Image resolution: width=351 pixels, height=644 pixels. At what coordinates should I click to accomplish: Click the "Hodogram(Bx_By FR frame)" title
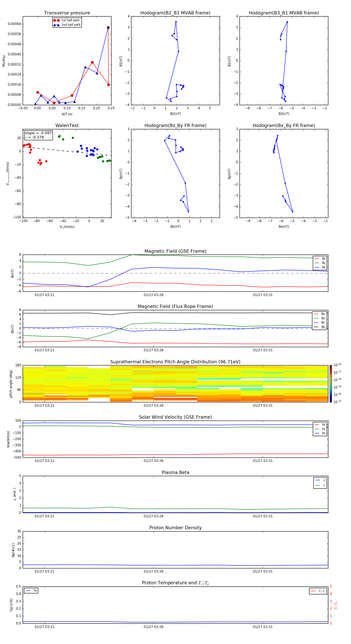click(284, 125)
